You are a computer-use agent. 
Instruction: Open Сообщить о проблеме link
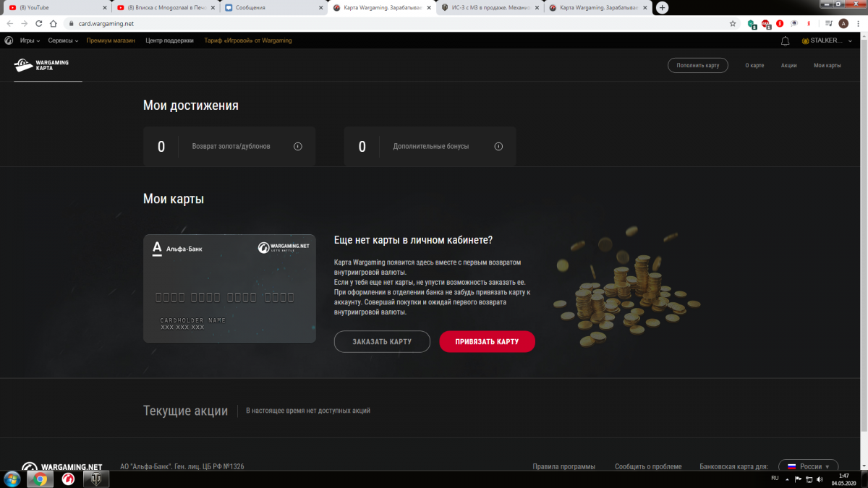[x=648, y=466]
